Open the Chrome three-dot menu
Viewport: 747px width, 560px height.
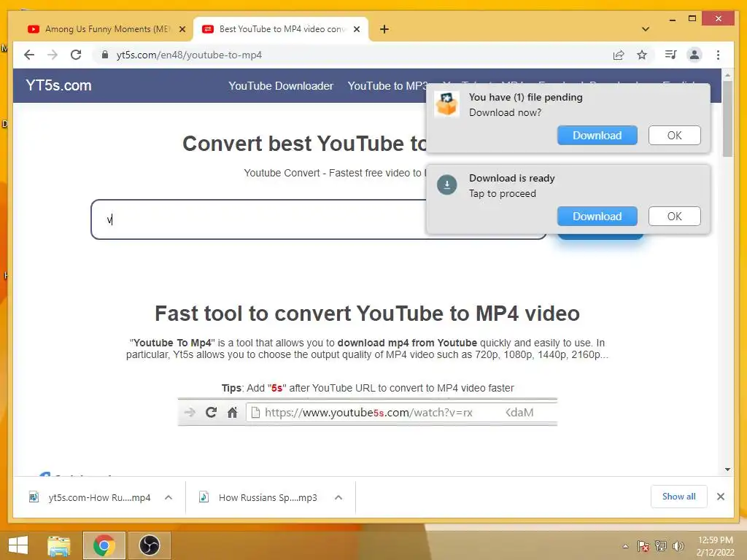[718, 55]
